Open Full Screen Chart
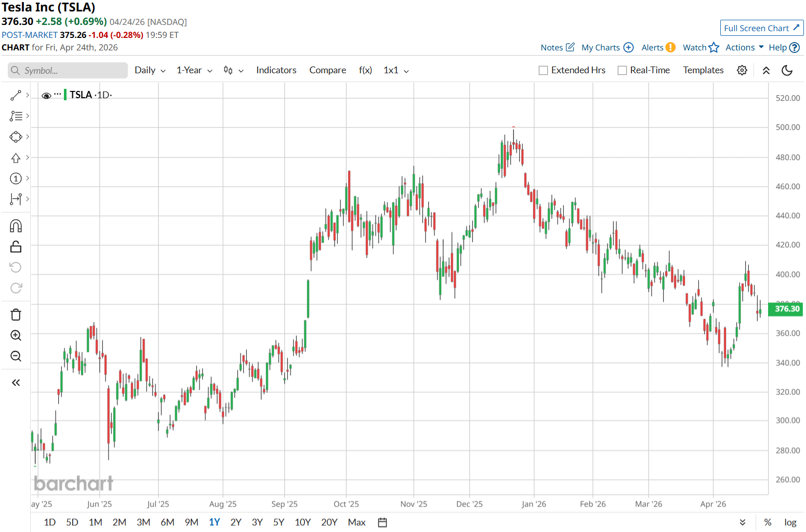This screenshot has width=806, height=532. (x=761, y=28)
